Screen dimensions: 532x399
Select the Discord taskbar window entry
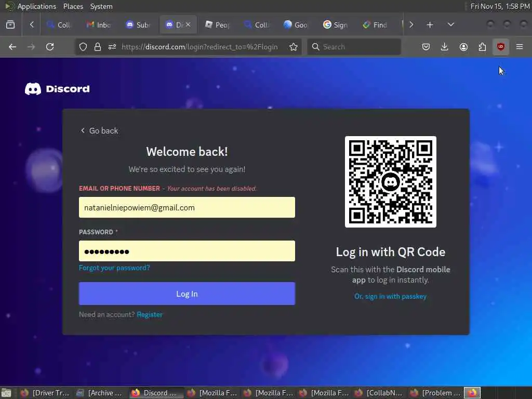click(156, 393)
